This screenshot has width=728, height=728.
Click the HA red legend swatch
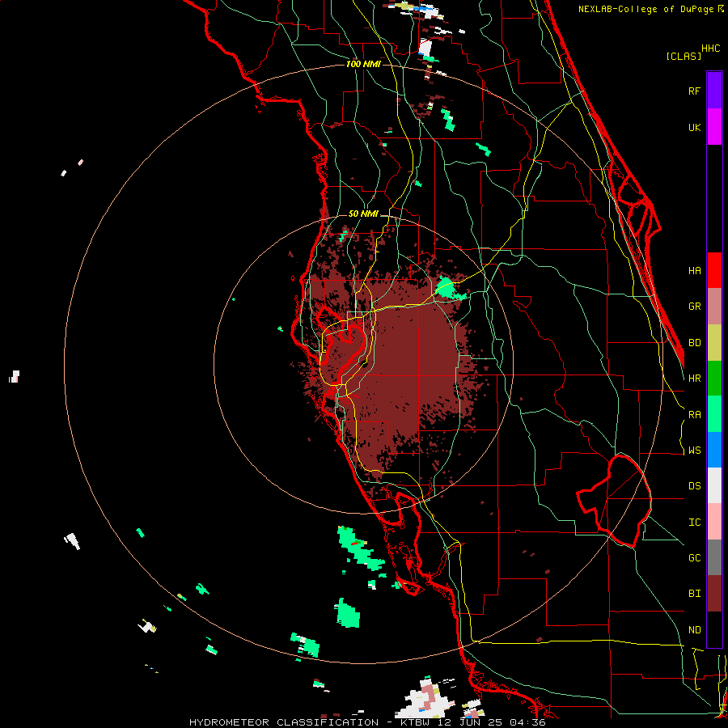[714, 270]
